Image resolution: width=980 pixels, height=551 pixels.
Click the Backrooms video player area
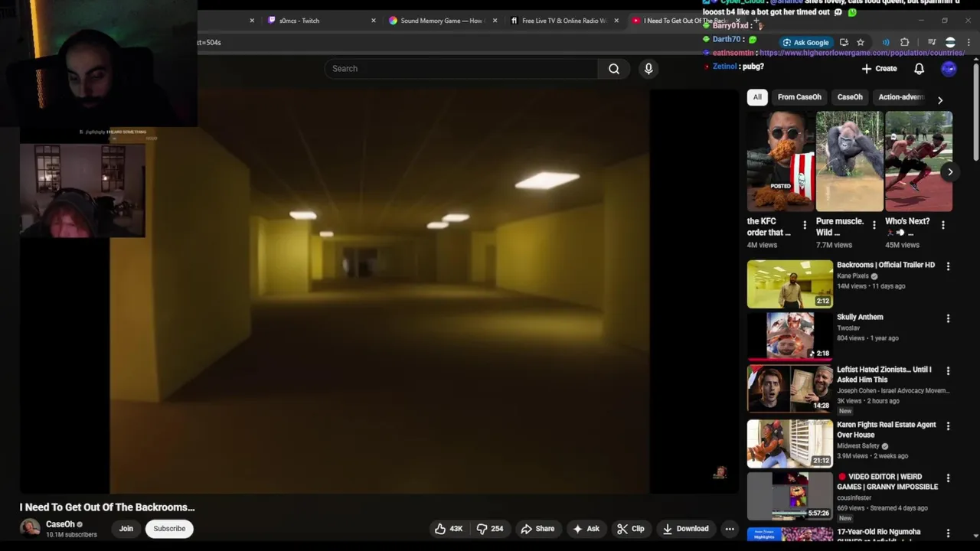click(x=380, y=292)
